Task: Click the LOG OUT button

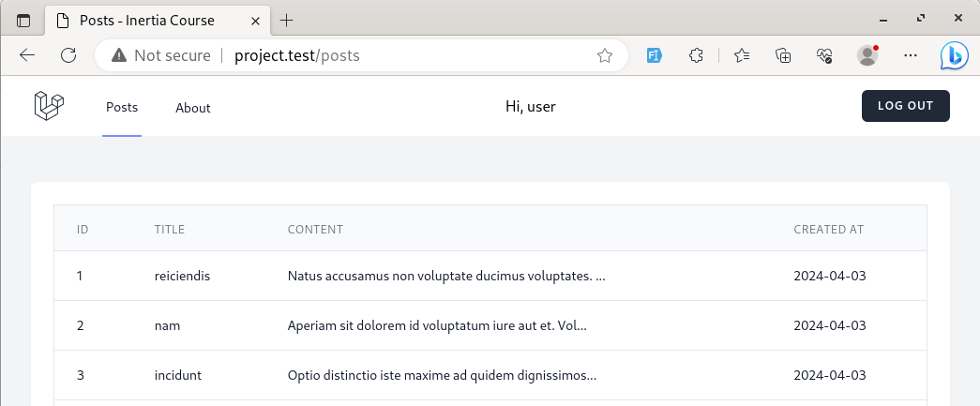Action: pos(906,106)
